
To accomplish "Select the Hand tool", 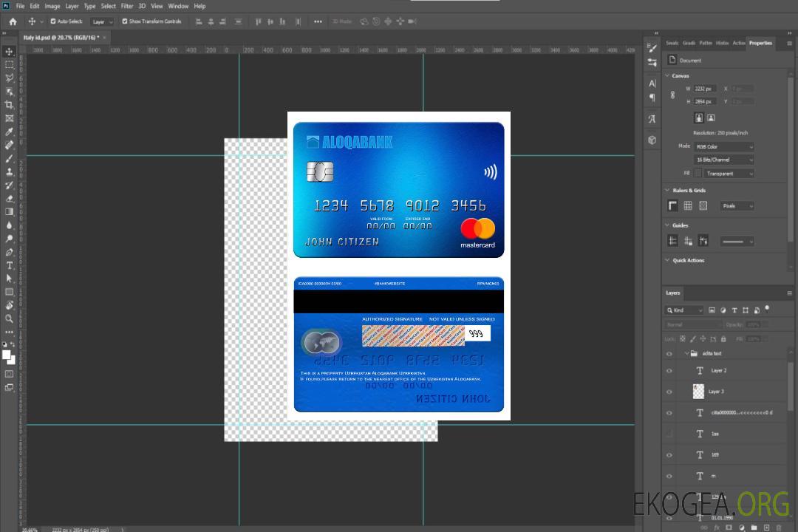I will click(x=9, y=305).
